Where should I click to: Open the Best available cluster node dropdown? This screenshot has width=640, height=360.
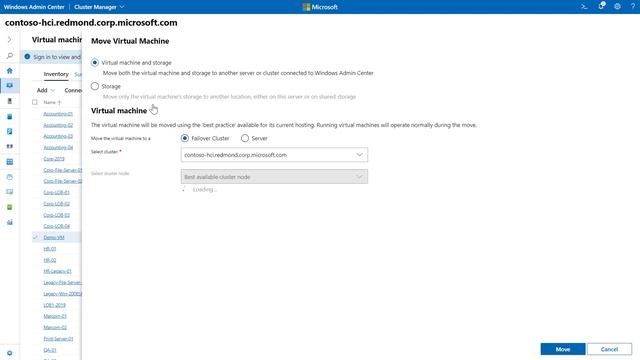274,177
